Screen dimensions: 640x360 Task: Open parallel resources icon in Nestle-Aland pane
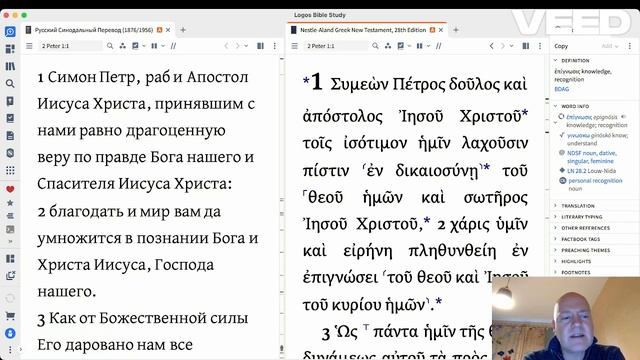388,46
